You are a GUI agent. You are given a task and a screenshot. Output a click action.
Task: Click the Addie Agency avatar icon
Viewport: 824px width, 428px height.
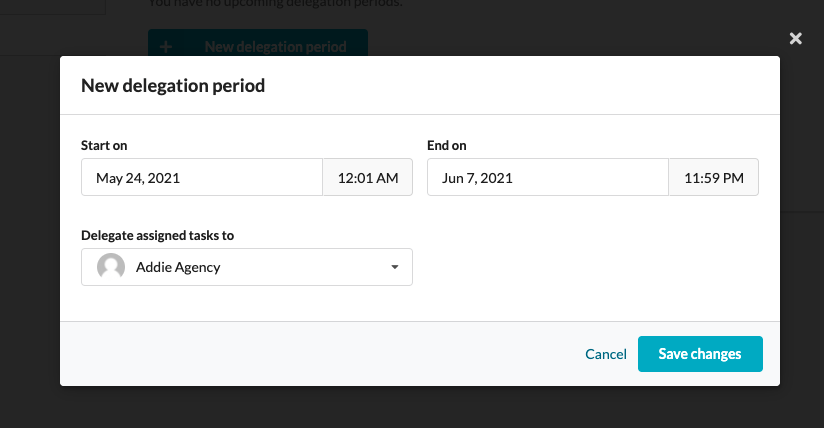click(111, 267)
